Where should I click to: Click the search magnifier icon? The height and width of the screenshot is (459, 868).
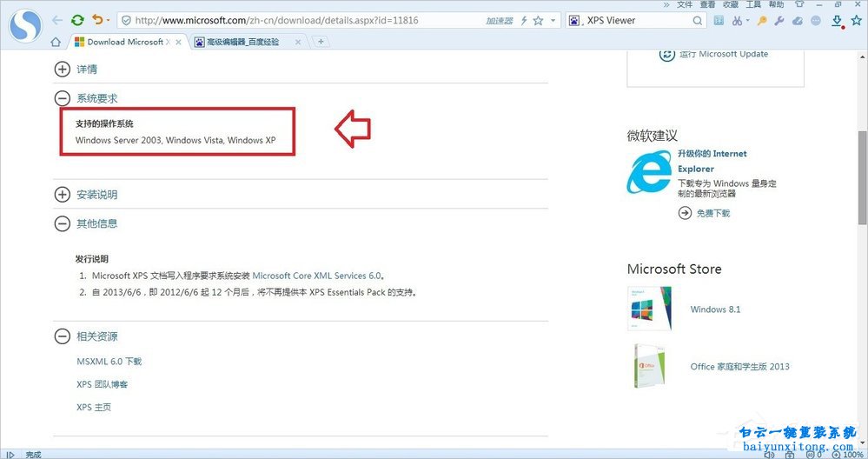[698, 21]
